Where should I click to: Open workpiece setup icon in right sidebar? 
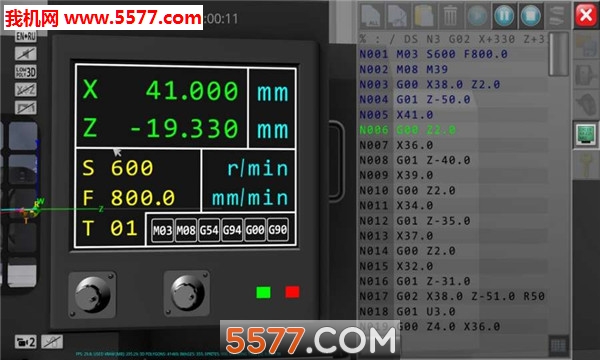click(586, 44)
